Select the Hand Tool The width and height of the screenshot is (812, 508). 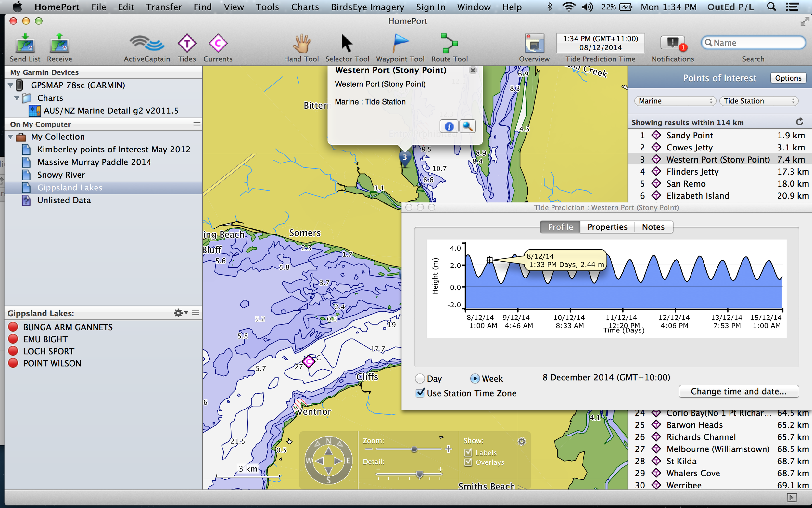click(x=301, y=44)
